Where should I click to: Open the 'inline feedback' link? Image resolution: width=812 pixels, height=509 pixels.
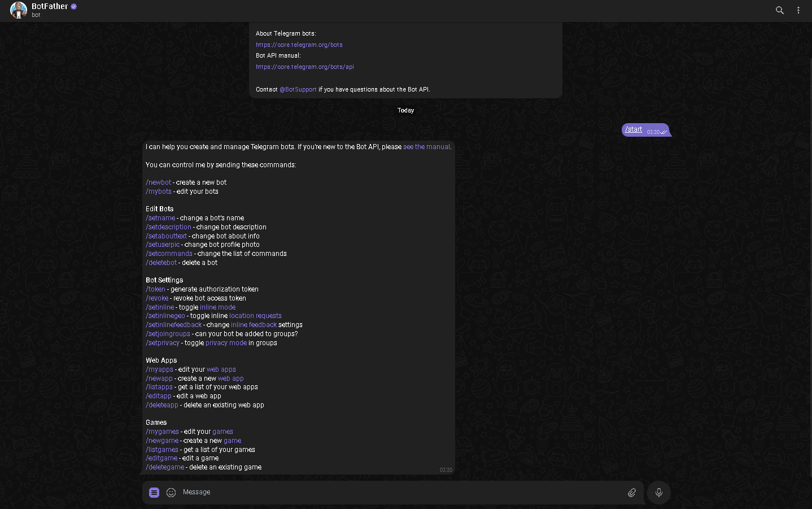[x=254, y=325]
